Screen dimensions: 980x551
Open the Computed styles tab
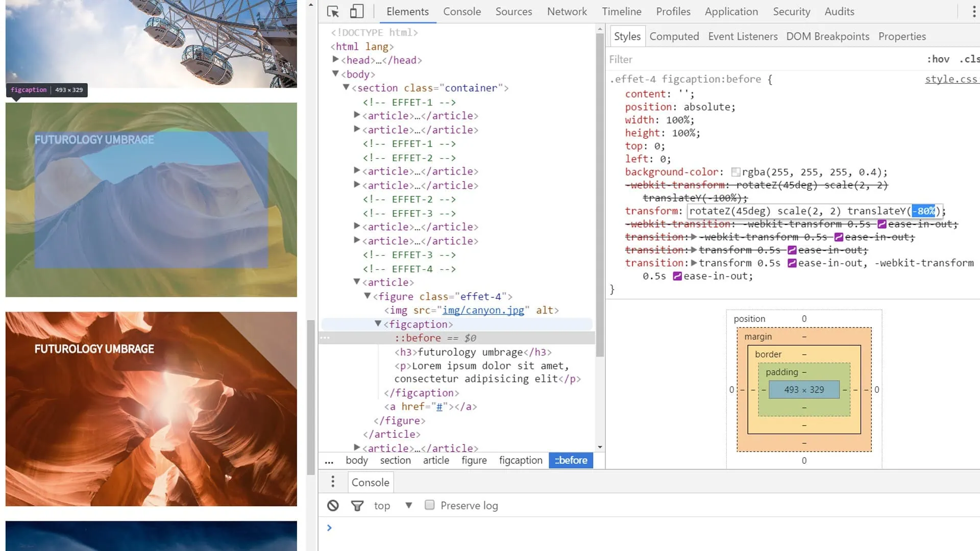[x=674, y=36]
